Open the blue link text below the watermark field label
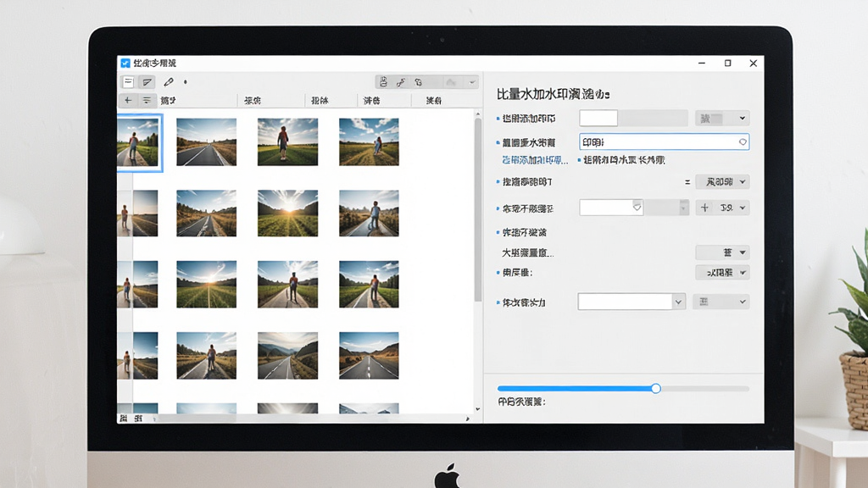Image resolution: width=868 pixels, height=488 pixels. tap(535, 160)
